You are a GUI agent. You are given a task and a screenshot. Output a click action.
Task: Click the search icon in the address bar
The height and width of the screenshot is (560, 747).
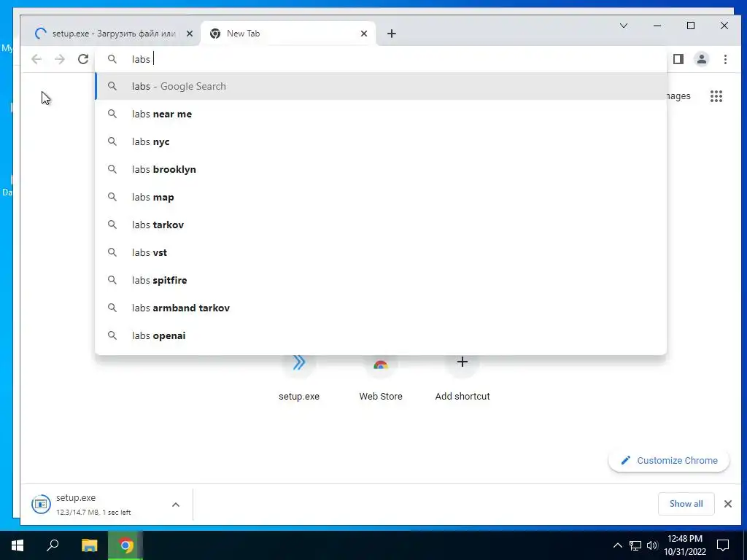tap(112, 59)
